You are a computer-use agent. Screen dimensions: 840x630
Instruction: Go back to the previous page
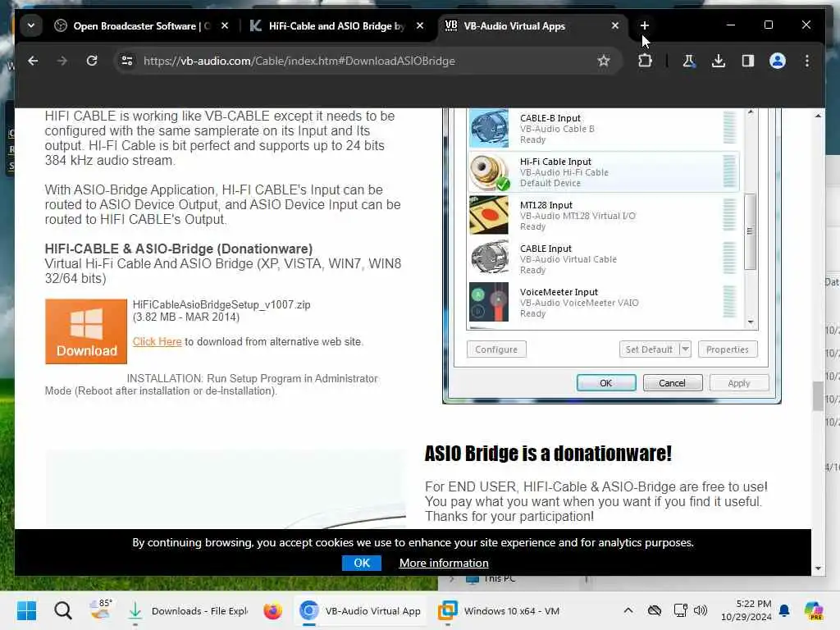click(33, 61)
